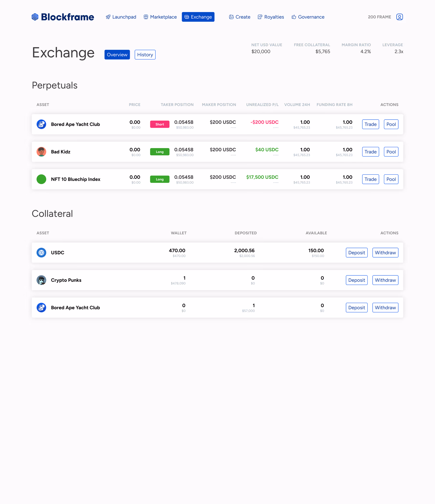Click the USDC coin icon
Viewport: 435px width, 504px height.
(x=41, y=252)
